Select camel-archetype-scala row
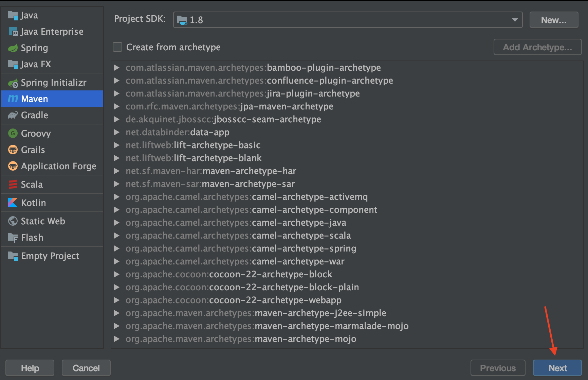This screenshot has height=380, width=588. pyautogui.click(x=347, y=236)
